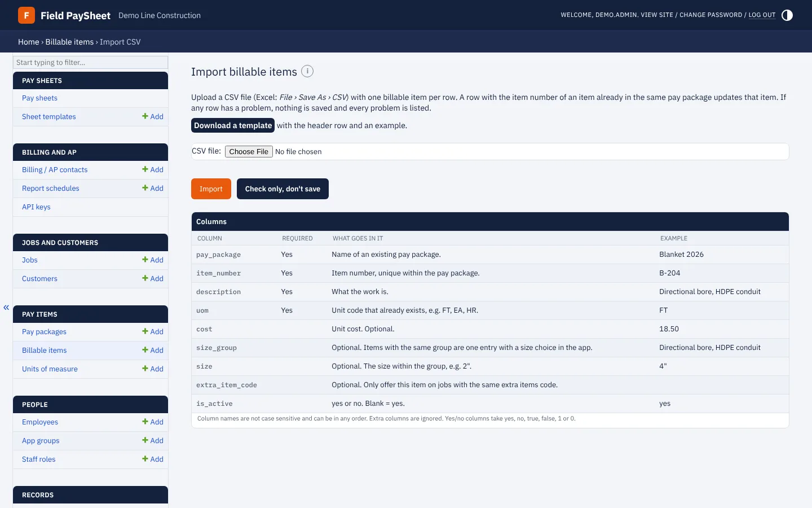Open Pay sheets in sidebar

39,98
